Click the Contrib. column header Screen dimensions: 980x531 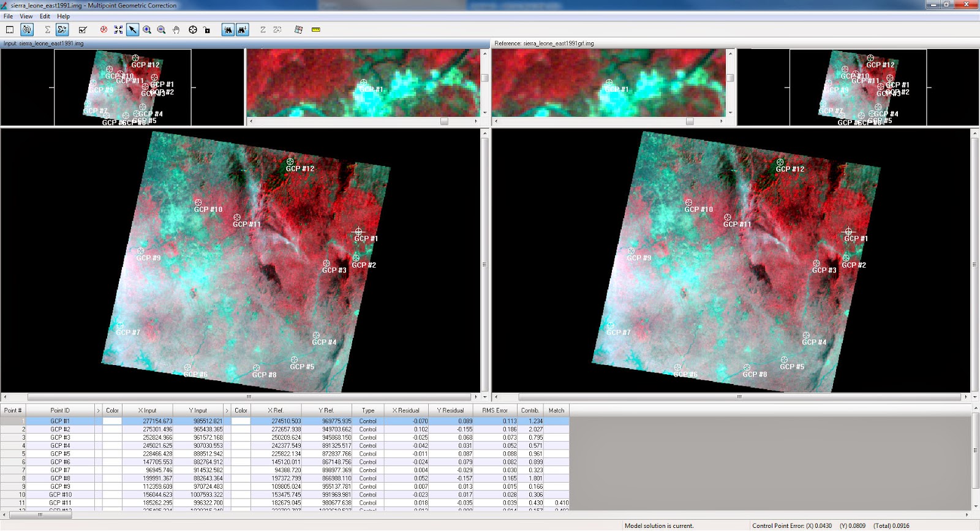(530, 410)
